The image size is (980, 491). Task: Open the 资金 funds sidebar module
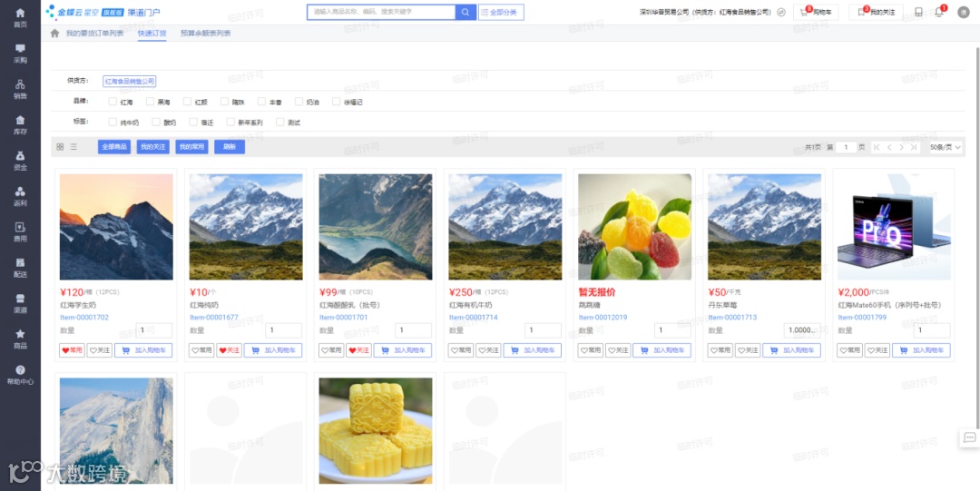tap(20, 161)
